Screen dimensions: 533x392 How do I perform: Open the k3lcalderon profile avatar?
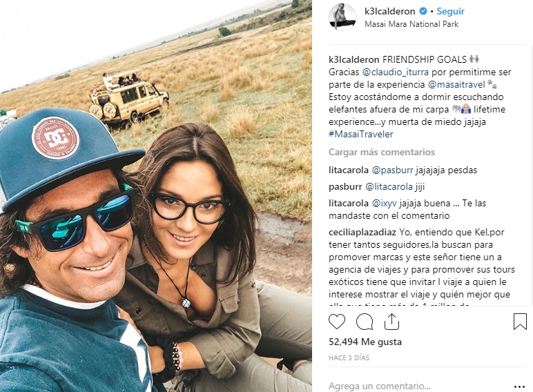coord(342,17)
